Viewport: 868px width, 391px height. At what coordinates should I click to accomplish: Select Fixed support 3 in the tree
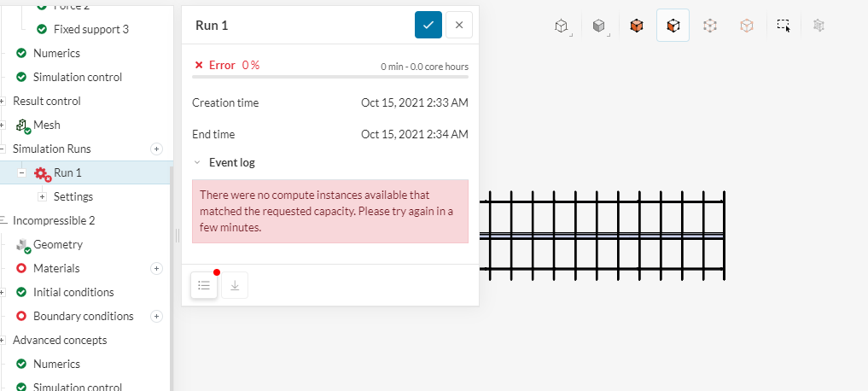tap(90, 29)
